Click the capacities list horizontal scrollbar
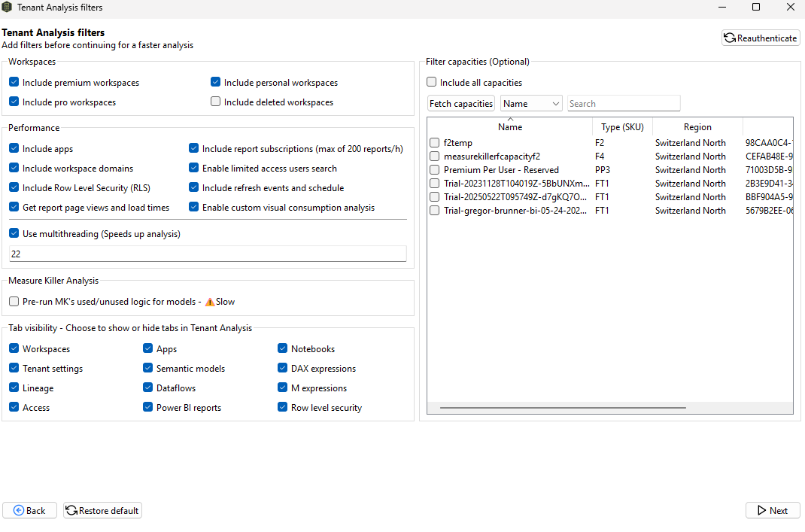Screen dimensions: 805x532 pos(563,408)
